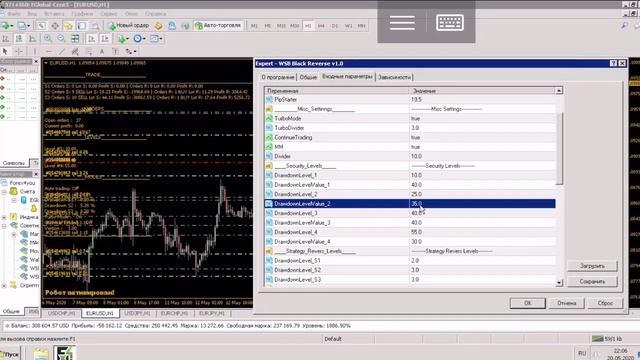Viewport: 640px width, 360px height.
Task: Open the Файл menu
Action: coord(14,13)
